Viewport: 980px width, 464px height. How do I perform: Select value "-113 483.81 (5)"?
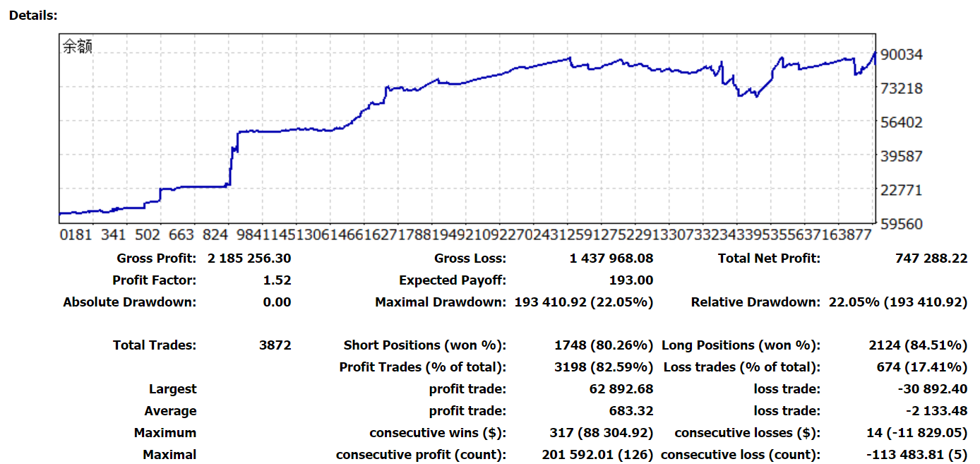coord(916,455)
